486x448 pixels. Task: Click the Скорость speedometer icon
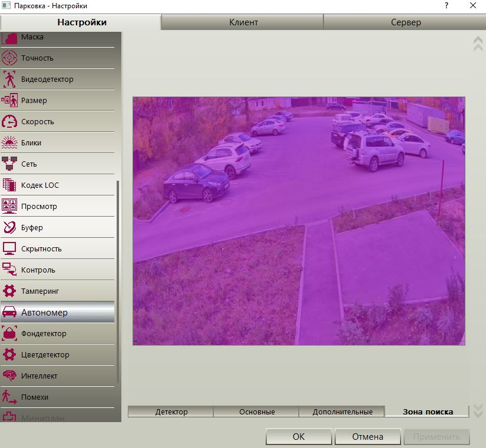tap(9, 121)
